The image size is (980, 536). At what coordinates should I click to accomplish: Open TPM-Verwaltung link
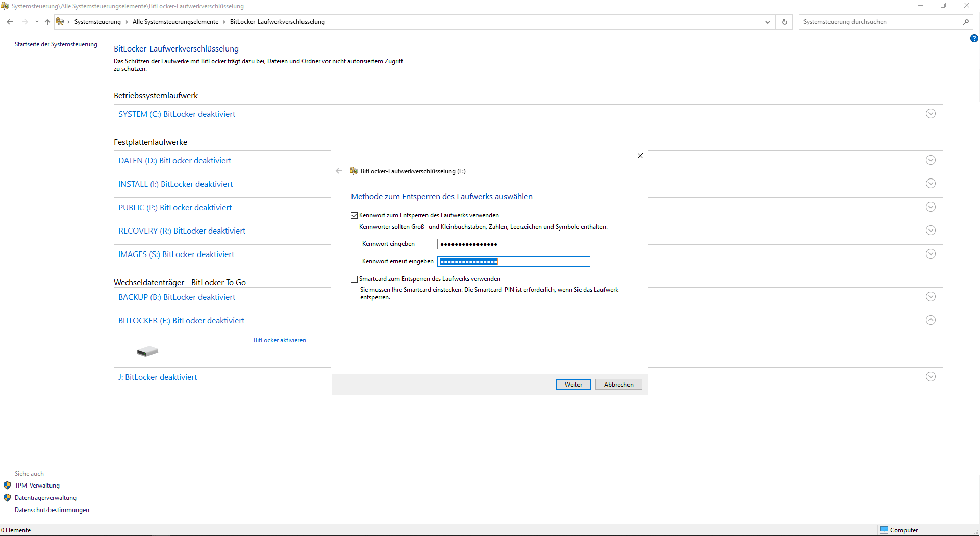tap(37, 486)
